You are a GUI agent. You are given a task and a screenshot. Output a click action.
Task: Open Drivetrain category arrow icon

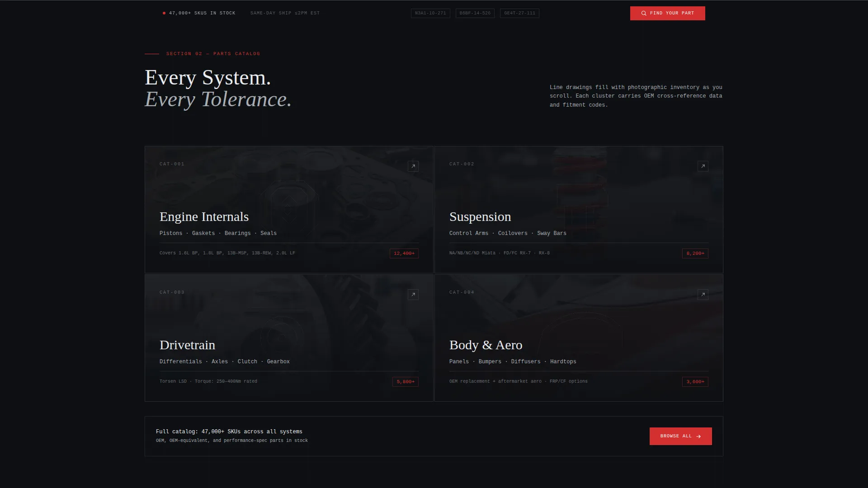(x=413, y=295)
